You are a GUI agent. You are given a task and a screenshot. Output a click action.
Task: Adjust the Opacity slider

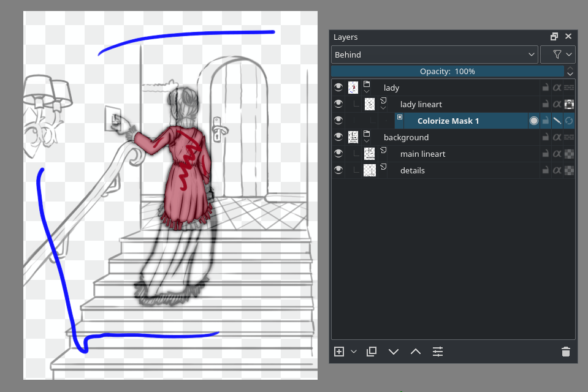(447, 71)
